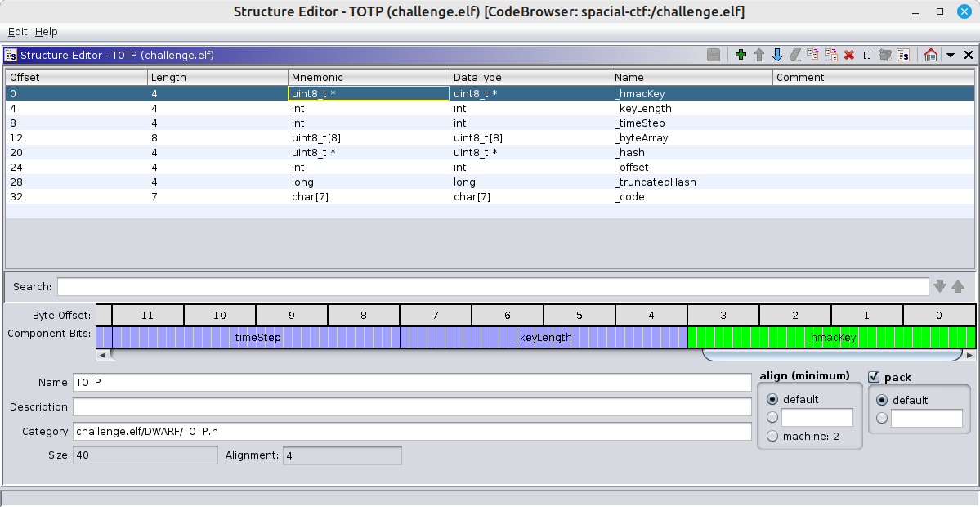980x507 pixels.
Task: Click the create array brackets icon
Action: point(867,55)
